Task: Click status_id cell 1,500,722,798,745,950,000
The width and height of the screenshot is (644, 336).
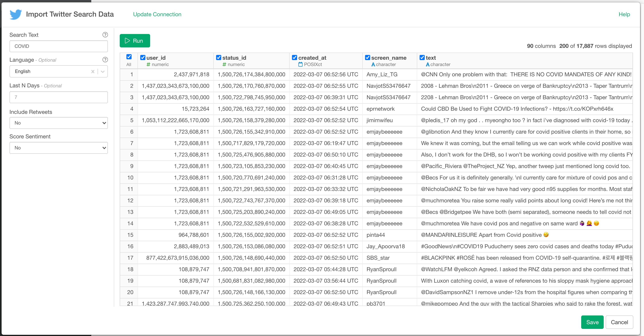Action: pos(251,97)
